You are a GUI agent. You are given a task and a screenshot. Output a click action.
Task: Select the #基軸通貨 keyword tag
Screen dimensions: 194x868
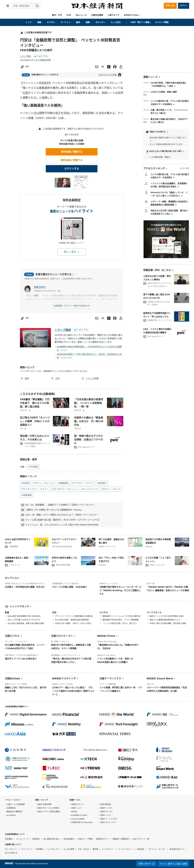coord(63,483)
